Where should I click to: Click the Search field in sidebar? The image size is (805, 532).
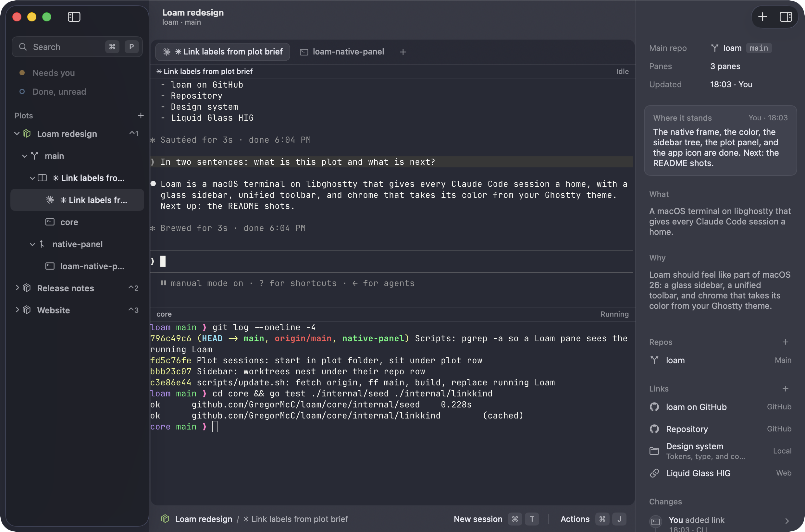(x=77, y=47)
